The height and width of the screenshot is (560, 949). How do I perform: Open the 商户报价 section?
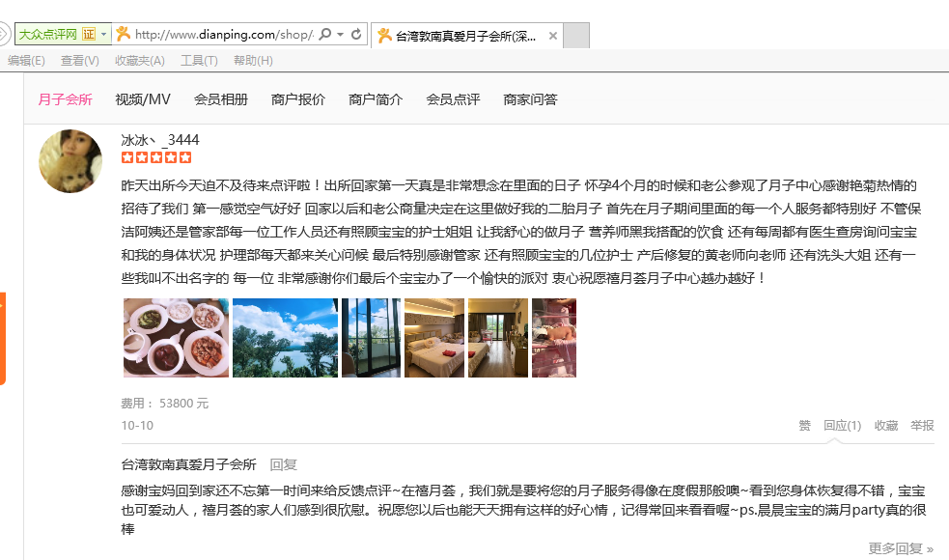point(298,99)
